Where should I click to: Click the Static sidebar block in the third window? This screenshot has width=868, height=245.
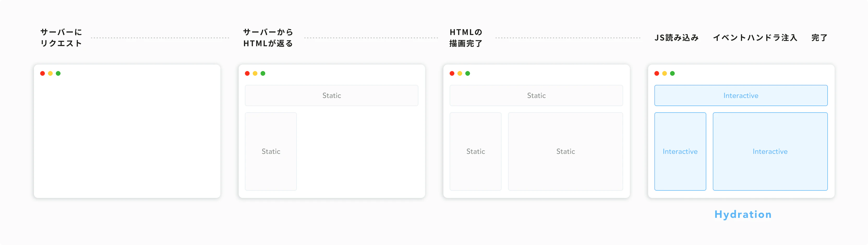[x=476, y=151]
